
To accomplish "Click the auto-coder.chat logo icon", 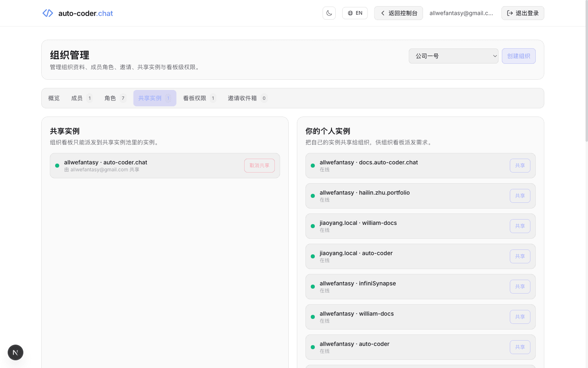I will [x=47, y=13].
